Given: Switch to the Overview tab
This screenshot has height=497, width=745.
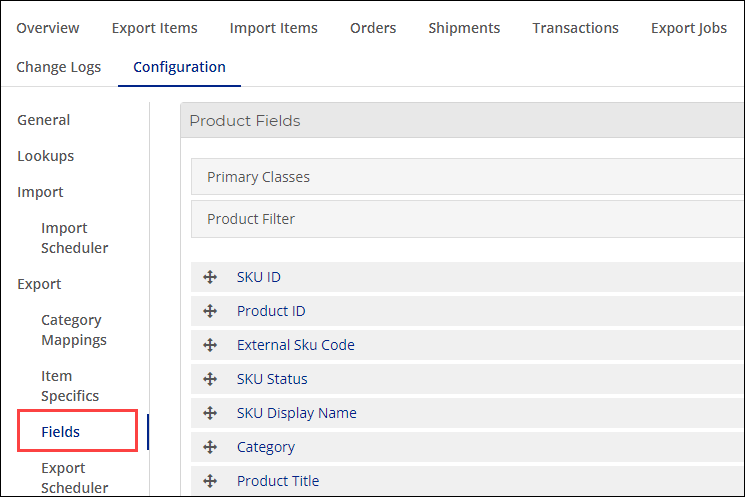Looking at the screenshot, I should coord(48,28).
